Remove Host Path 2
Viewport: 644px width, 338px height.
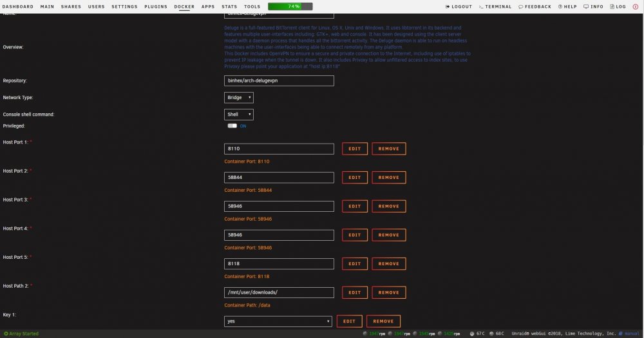tap(388, 292)
